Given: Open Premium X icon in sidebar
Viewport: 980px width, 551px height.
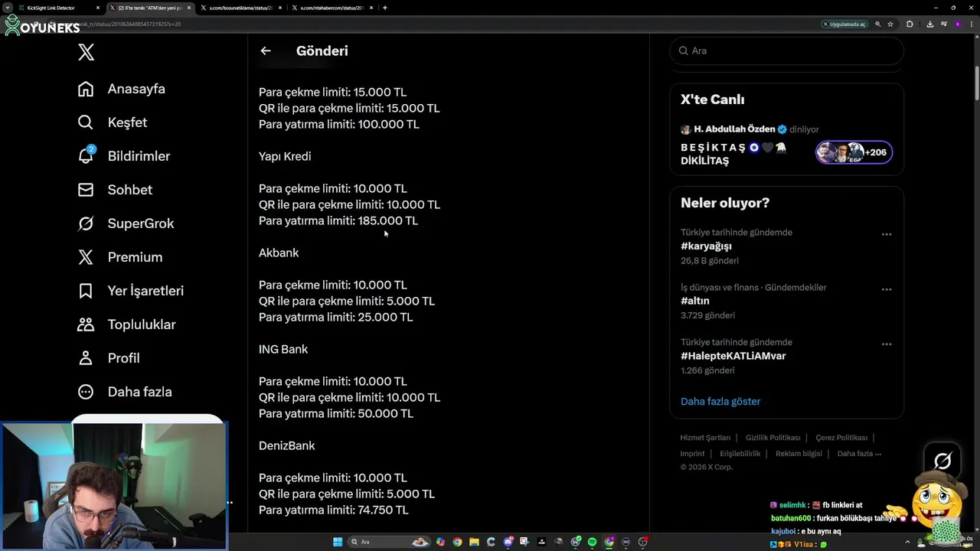Looking at the screenshot, I should click(x=86, y=257).
